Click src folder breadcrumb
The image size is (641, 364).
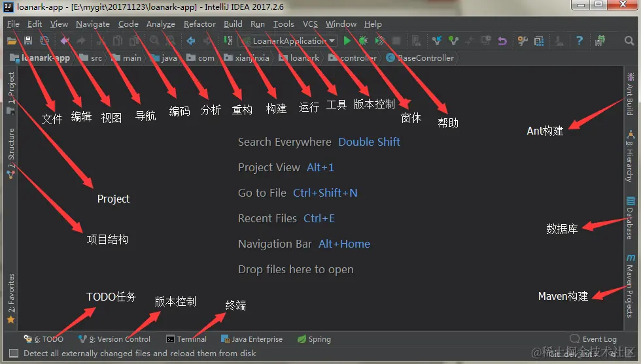pos(91,58)
